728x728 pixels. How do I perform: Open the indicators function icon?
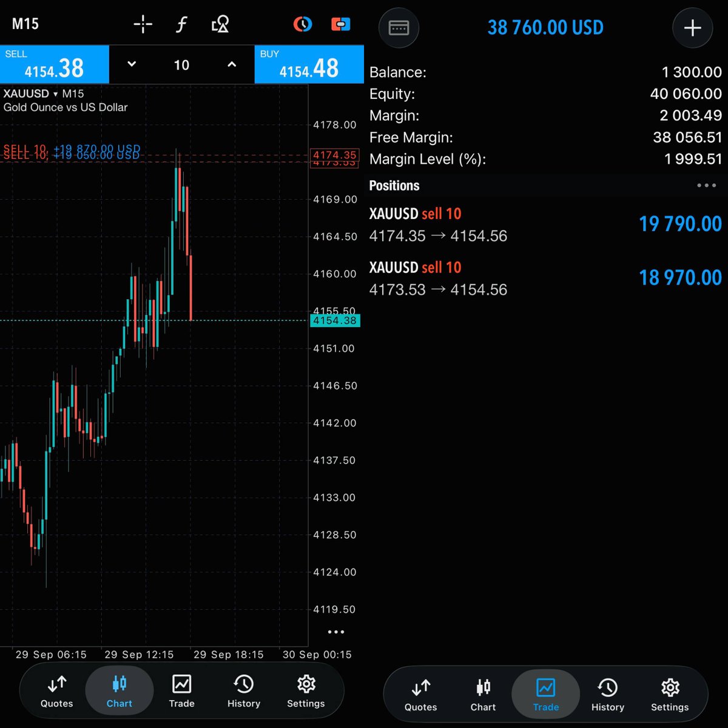tap(181, 24)
